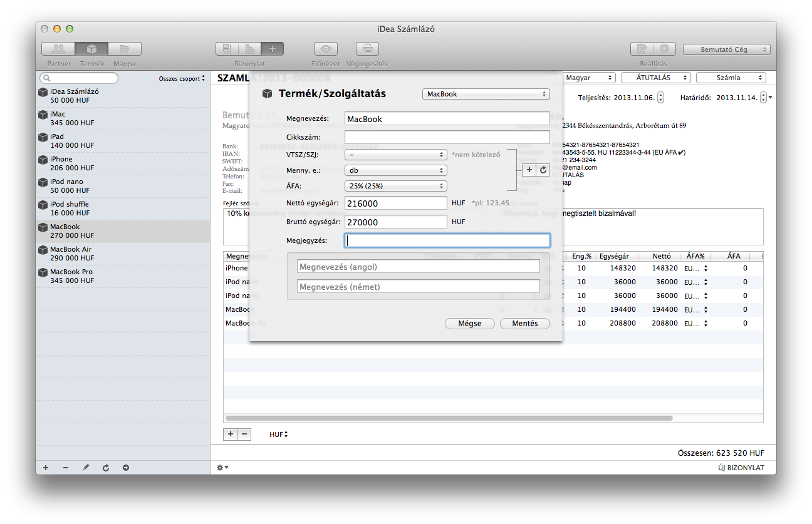This screenshot has height=524, width=812.
Task: Adjust the Teljesítés date stepper
Action: tap(661, 98)
